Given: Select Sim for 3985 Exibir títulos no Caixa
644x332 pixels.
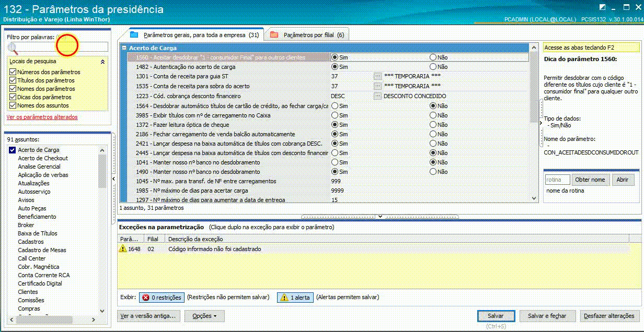Looking at the screenshot, I should [335, 115].
